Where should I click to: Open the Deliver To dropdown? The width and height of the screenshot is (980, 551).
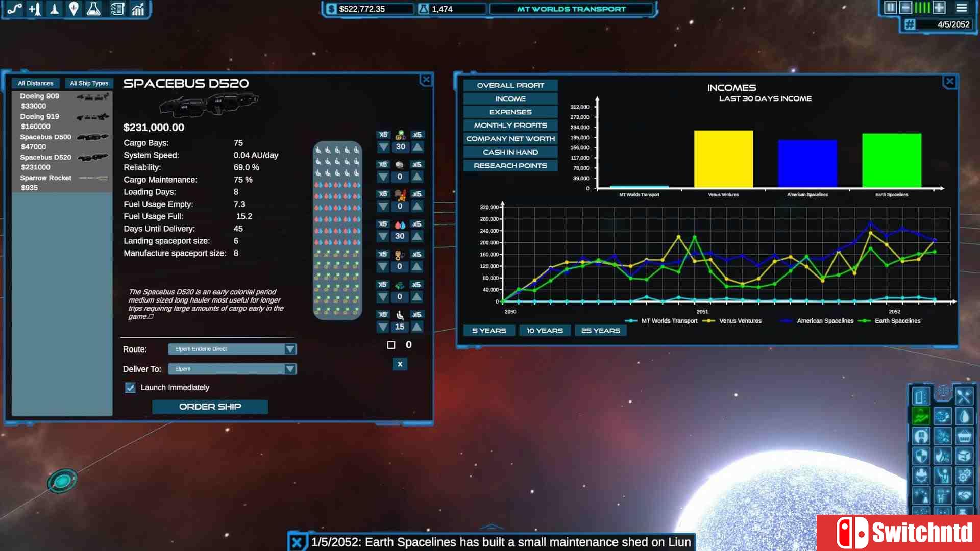point(232,369)
